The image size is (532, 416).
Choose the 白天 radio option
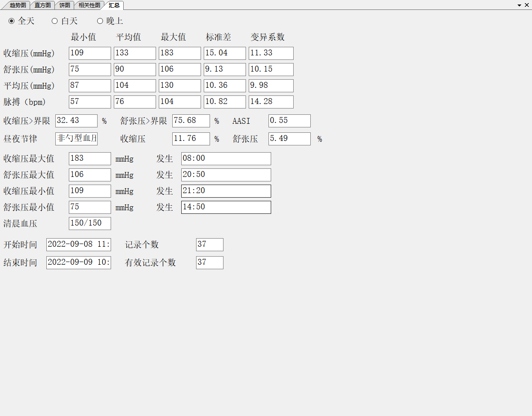click(x=55, y=21)
